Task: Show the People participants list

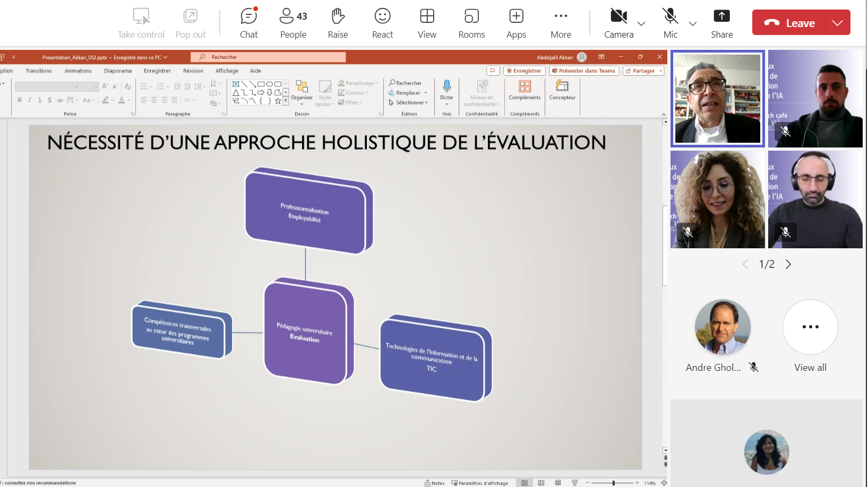Action: click(293, 23)
